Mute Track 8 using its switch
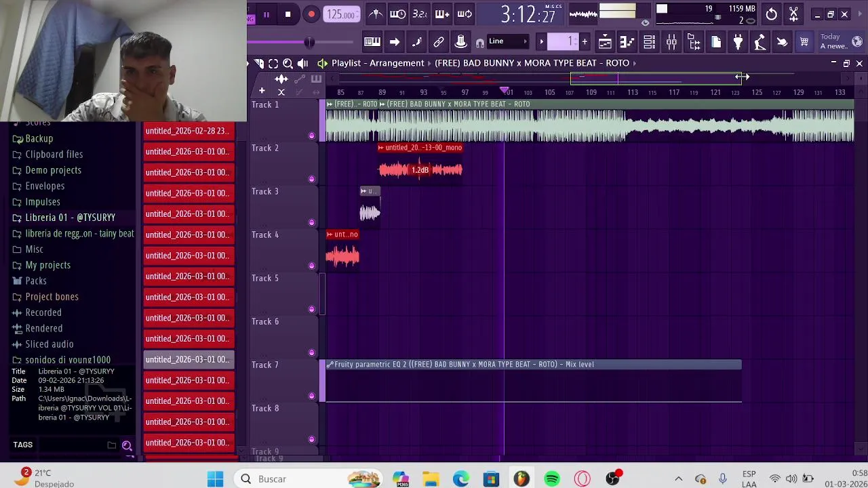Screen dimensions: 868x488 click(x=311, y=439)
